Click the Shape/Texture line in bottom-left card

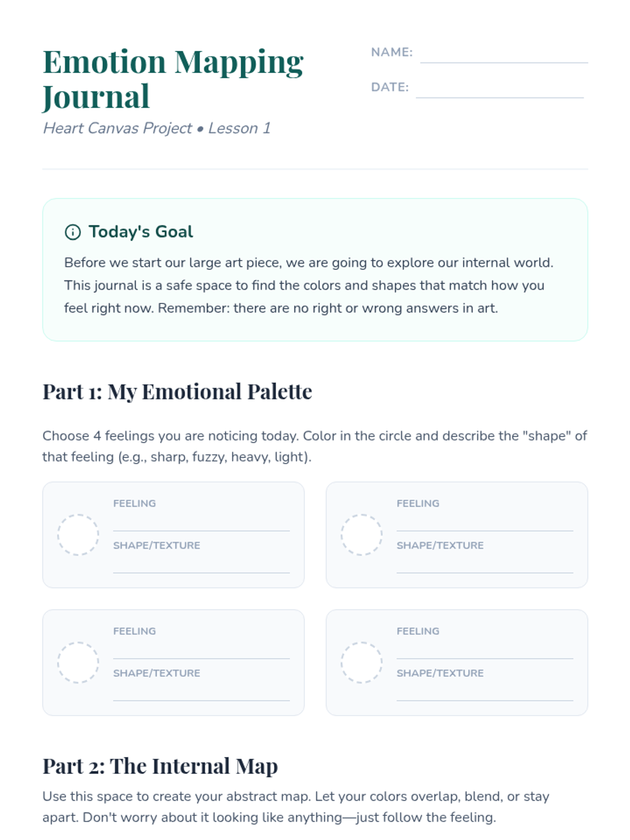tap(201, 693)
